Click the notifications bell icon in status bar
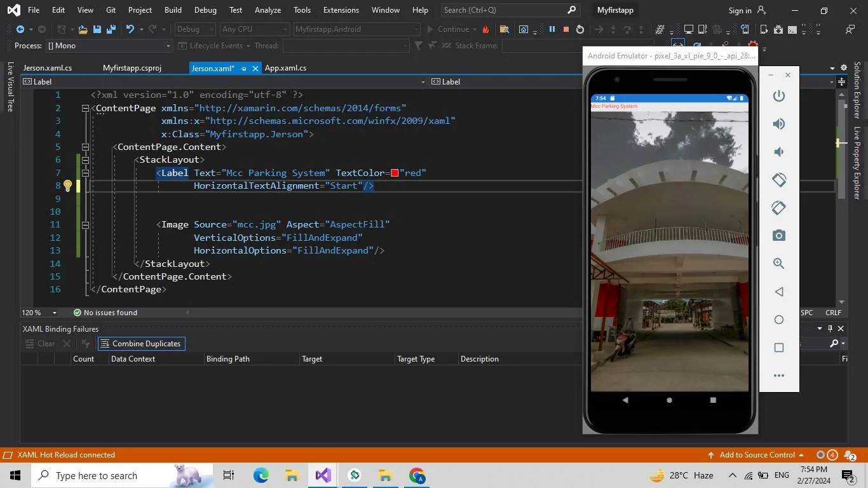The width and height of the screenshot is (868, 488). pos(850,455)
